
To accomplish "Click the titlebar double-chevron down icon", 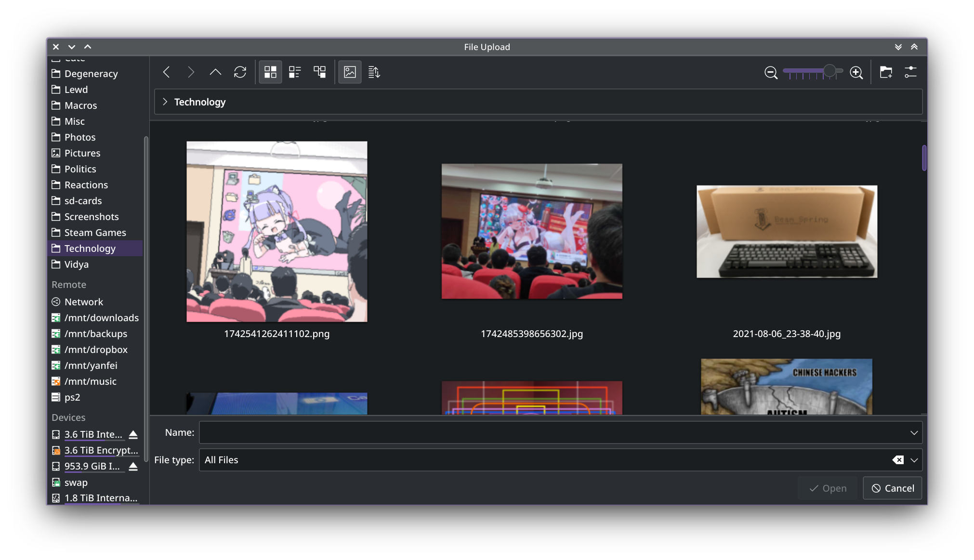I will pos(898,47).
